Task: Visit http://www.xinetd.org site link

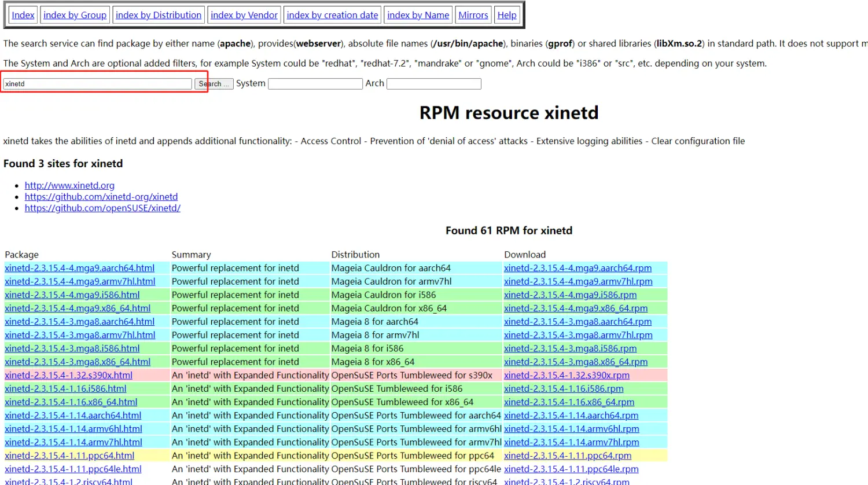Action: [x=69, y=186]
